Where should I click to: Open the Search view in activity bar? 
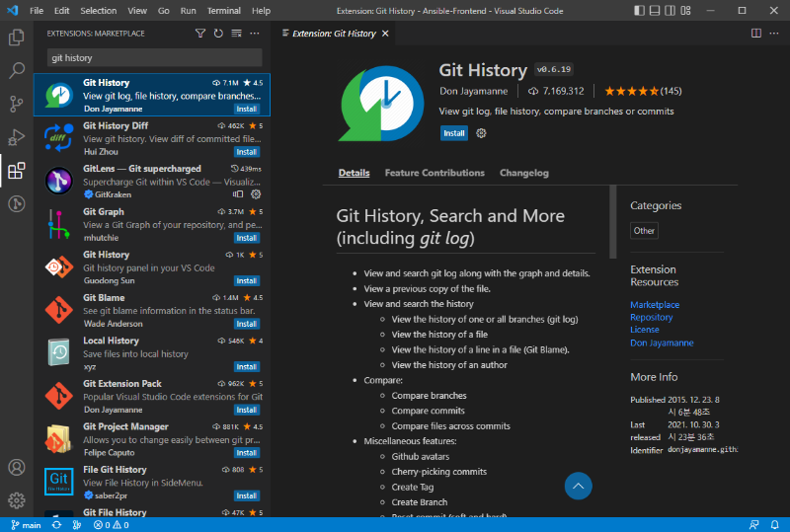point(16,70)
